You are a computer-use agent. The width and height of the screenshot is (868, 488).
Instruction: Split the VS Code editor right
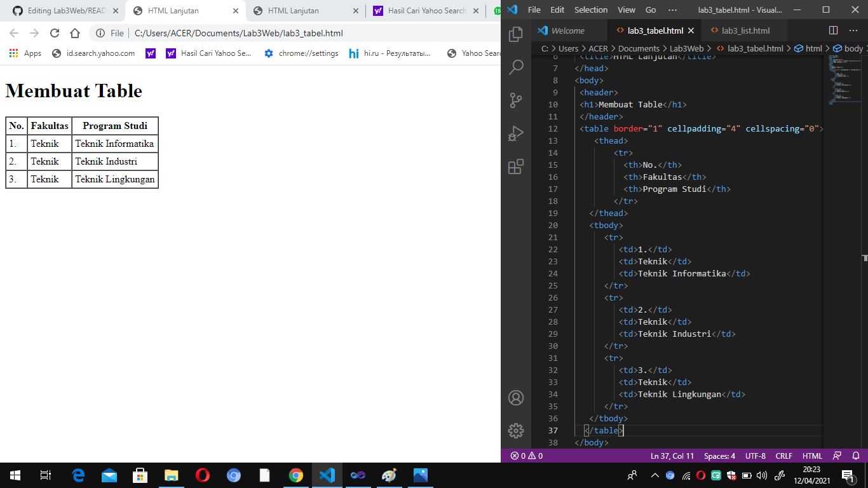(834, 30)
